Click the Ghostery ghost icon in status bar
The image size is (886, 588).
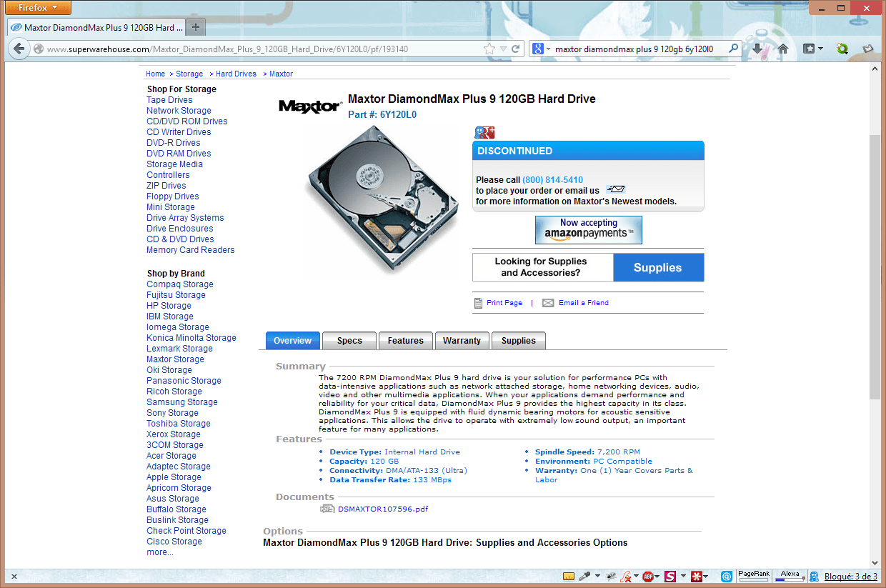click(814, 576)
